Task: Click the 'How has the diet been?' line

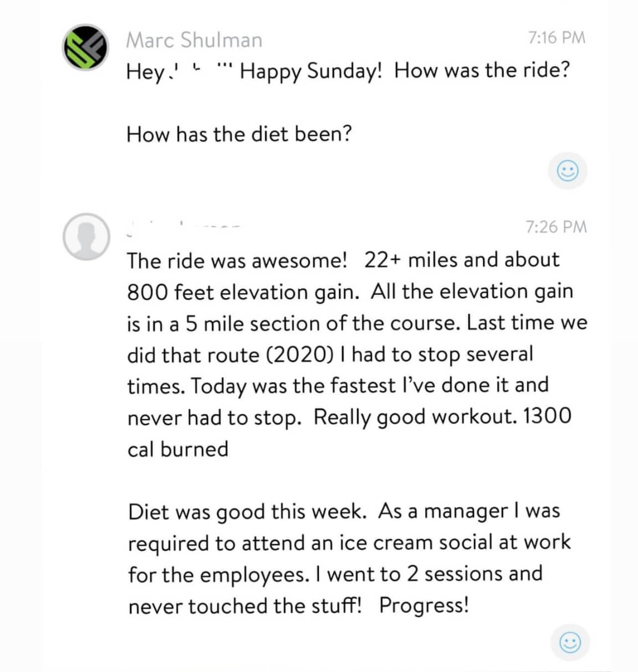Action: click(239, 134)
